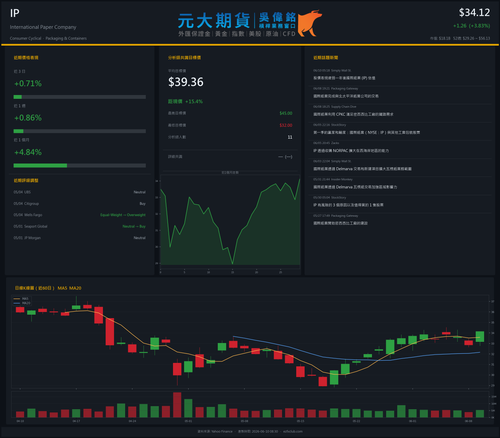The image size is (500, 438).
Task: Click the International Paper Company name
Action: click(43, 27)
